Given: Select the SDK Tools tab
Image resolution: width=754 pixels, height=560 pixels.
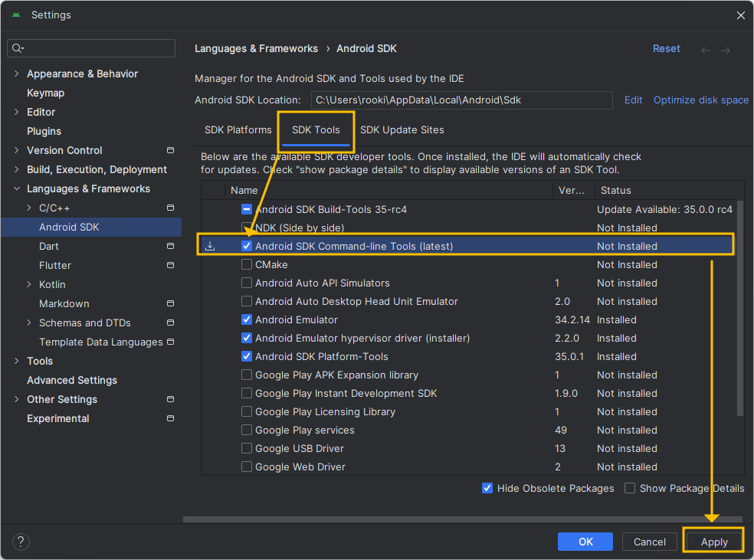Looking at the screenshot, I should click(x=316, y=129).
